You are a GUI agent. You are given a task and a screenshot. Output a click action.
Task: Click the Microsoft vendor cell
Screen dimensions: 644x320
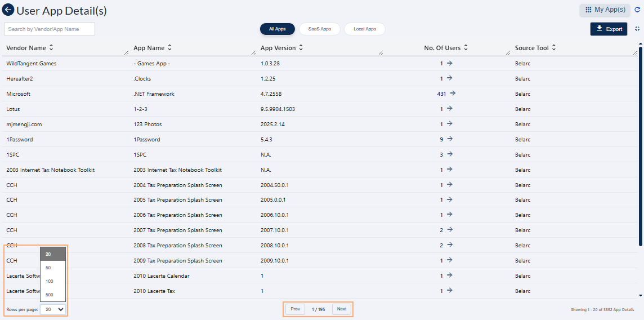(19, 94)
